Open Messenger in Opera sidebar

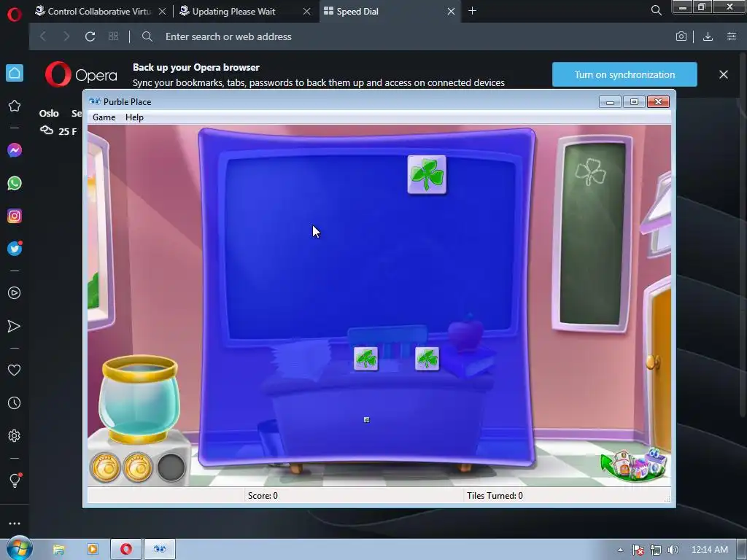[15, 150]
